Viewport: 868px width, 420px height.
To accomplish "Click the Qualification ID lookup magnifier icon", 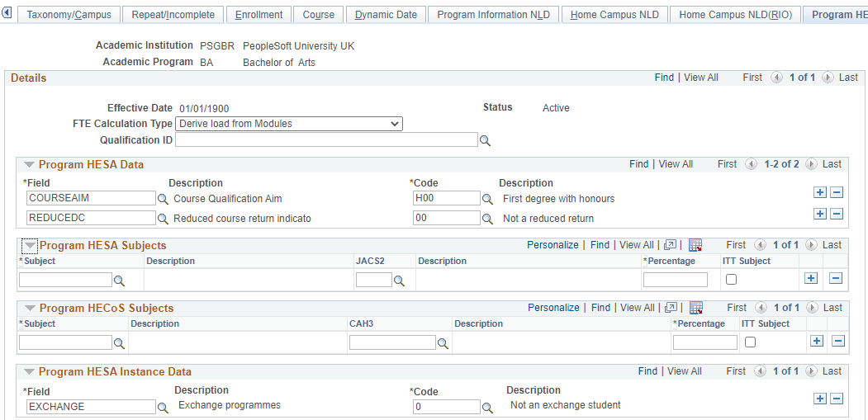I will [x=486, y=141].
